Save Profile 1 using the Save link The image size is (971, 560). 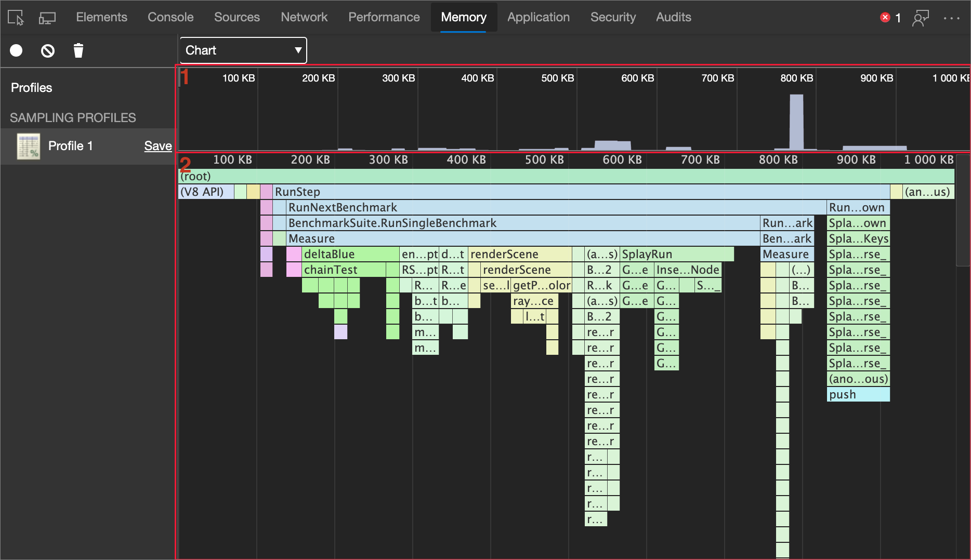tap(158, 145)
